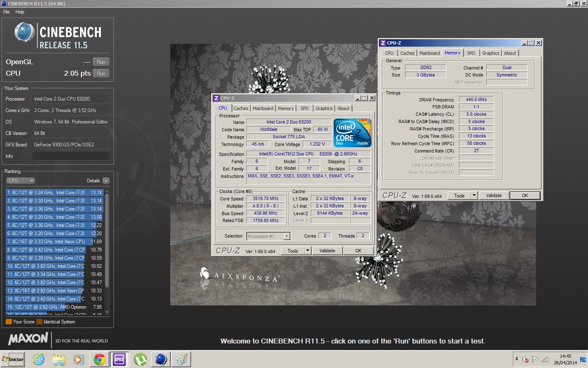Open About tab in memory CPU-Z window
Screen dimensions: 588x368
point(510,53)
